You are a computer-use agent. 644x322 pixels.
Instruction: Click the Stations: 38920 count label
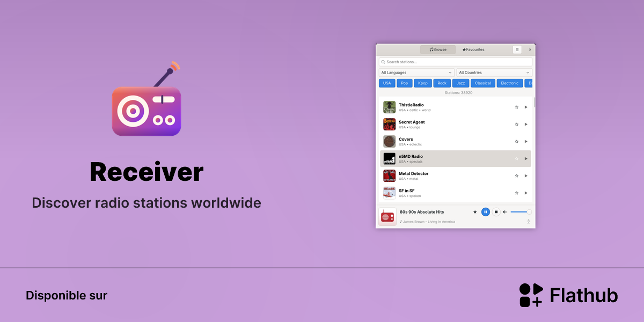[458, 93]
